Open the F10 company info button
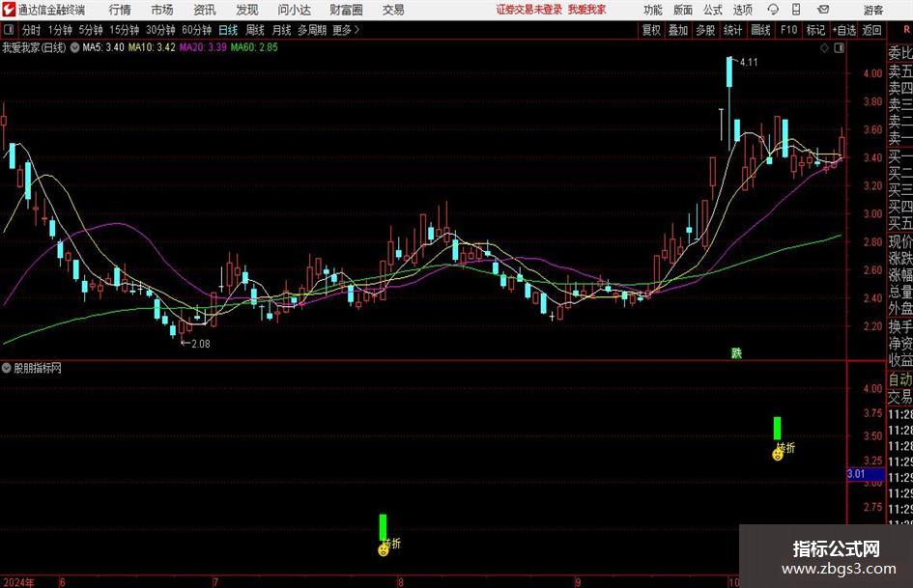913x588 pixels. coord(789,30)
